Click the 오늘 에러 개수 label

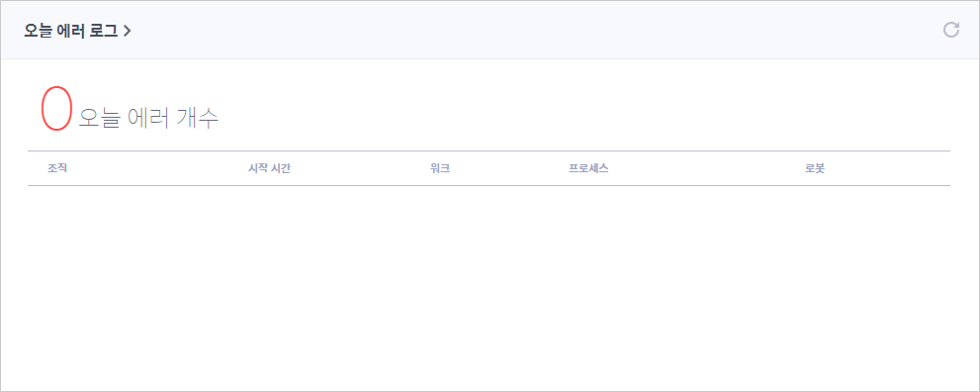pyautogui.click(x=148, y=118)
